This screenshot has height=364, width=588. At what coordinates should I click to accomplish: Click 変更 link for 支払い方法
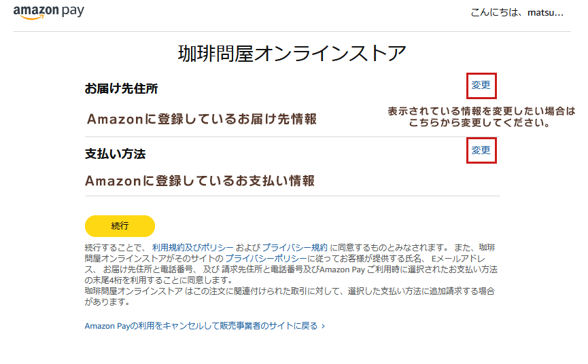click(481, 150)
